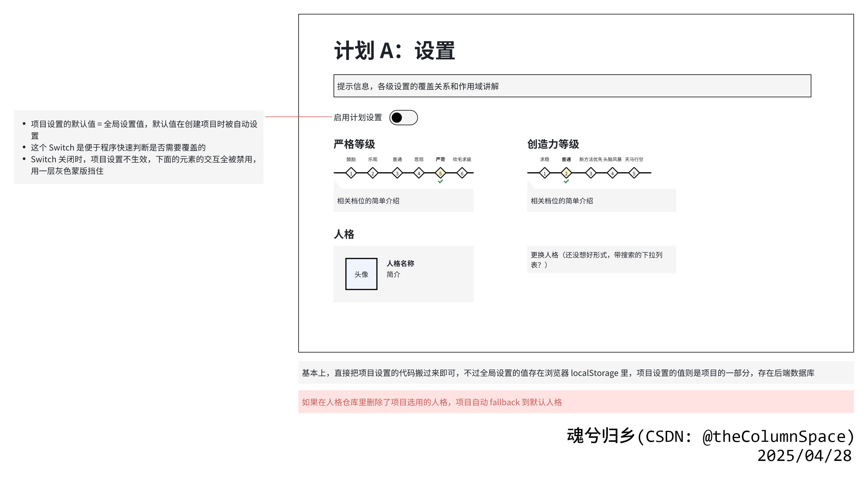Click the 头像 avatar placeholder

361,274
